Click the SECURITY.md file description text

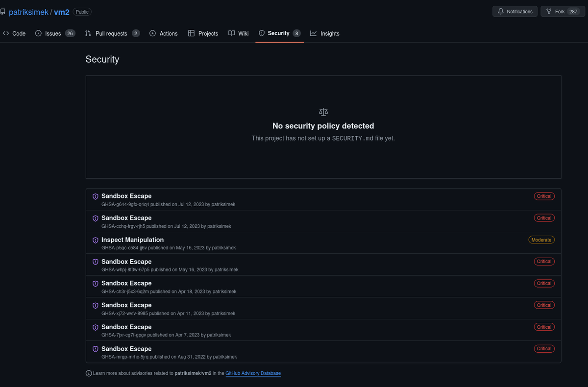[323, 138]
